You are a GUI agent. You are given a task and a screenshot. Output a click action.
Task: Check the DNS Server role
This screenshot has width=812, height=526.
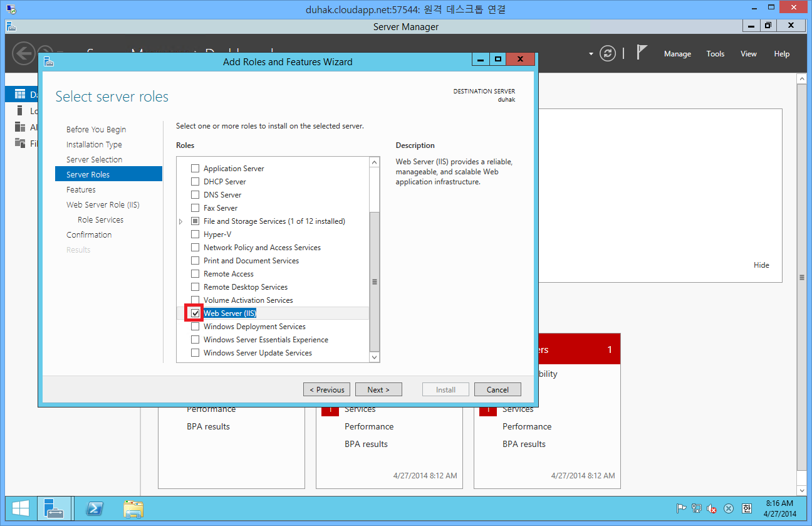point(195,195)
